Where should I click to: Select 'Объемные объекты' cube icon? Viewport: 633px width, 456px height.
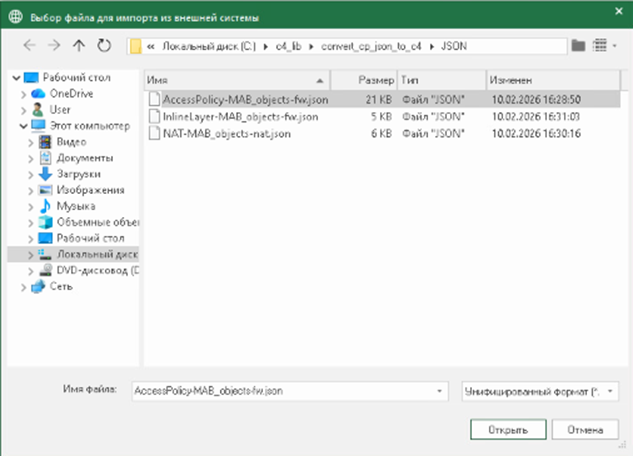[x=45, y=222]
